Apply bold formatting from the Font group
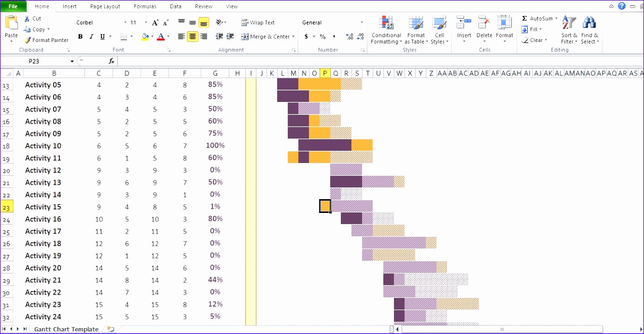This screenshot has height=334, width=644. point(80,37)
